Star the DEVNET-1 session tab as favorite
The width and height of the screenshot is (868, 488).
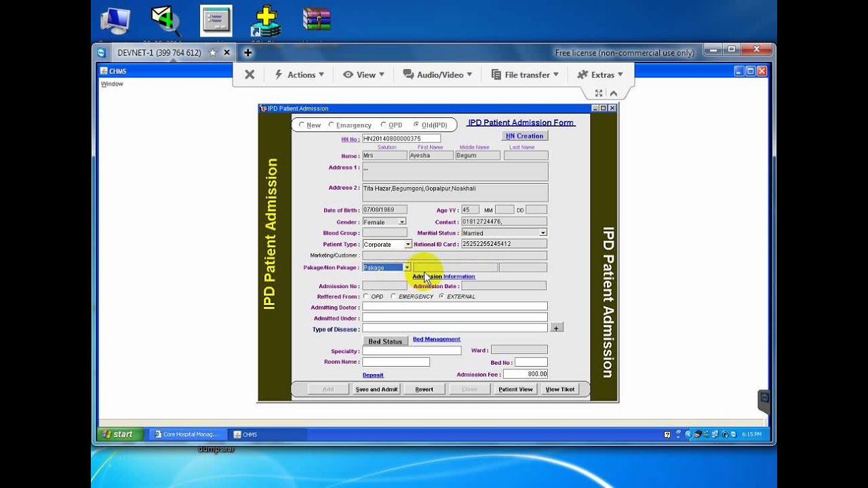tap(213, 53)
